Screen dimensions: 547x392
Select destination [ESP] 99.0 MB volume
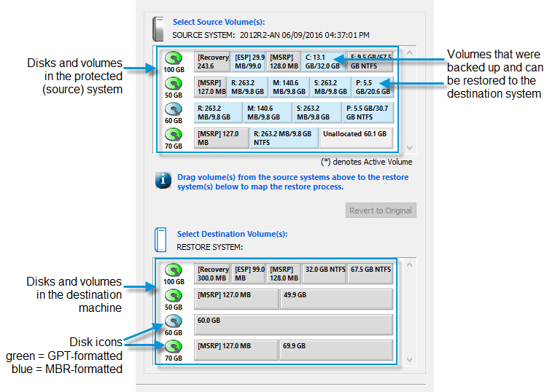coord(249,273)
